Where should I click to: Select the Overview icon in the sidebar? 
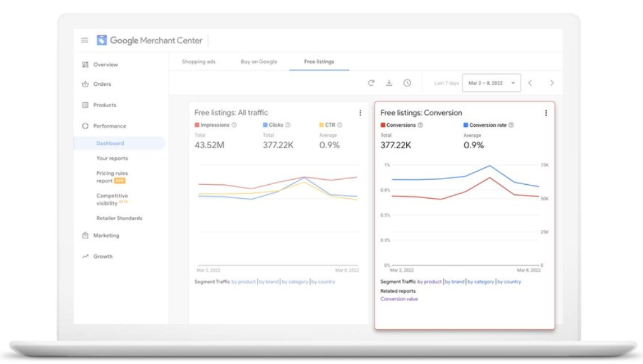pyautogui.click(x=86, y=64)
